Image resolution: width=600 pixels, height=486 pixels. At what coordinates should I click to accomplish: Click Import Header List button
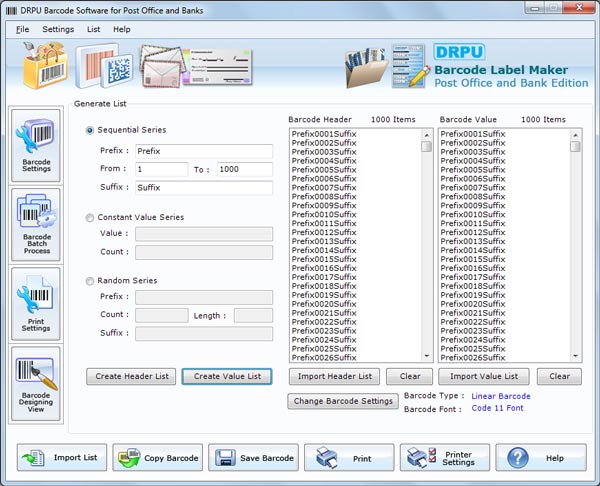pos(334,376)
